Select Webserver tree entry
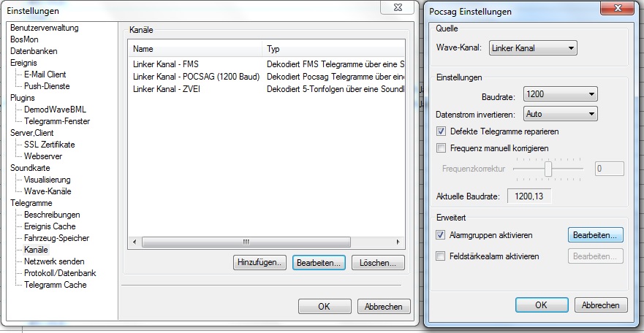Image resolution: width=644 pixels, height=333 pixels. tap(42, 156)
